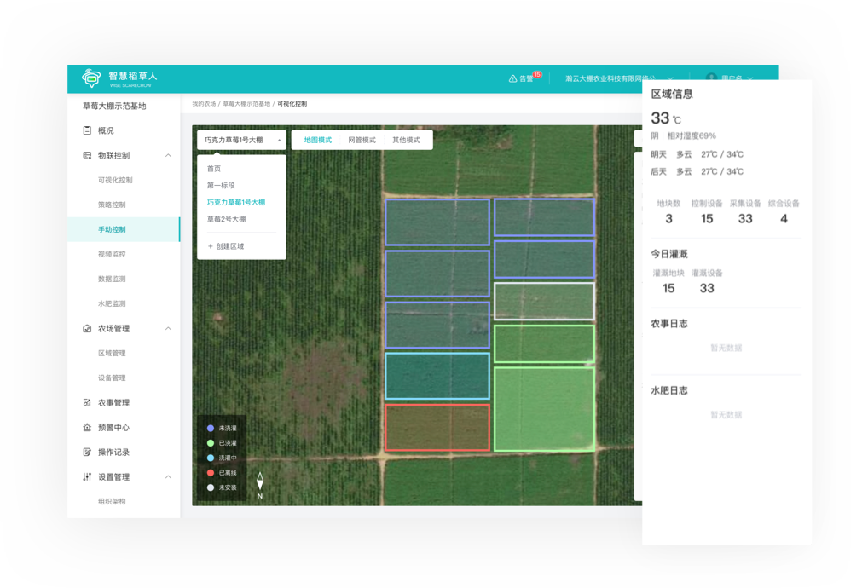Screen dimensions: 868x588
Task: Expand the company name dropdown
Action: (670, 78)
